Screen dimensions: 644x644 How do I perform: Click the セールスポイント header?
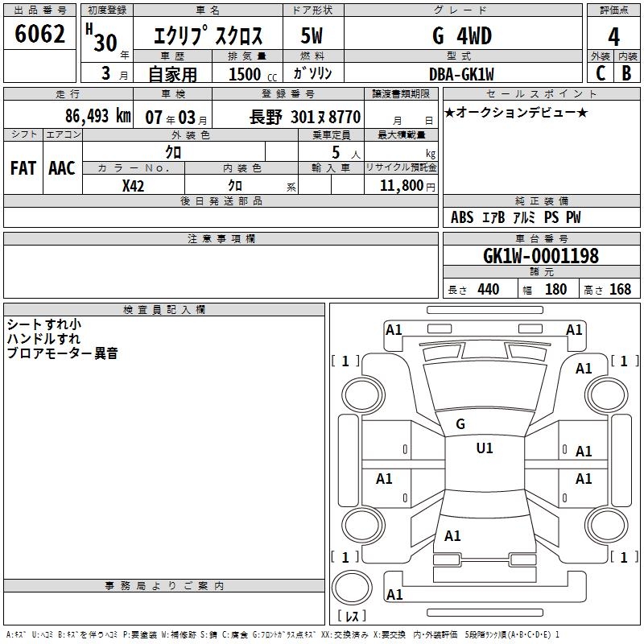(x=541, y=93)
